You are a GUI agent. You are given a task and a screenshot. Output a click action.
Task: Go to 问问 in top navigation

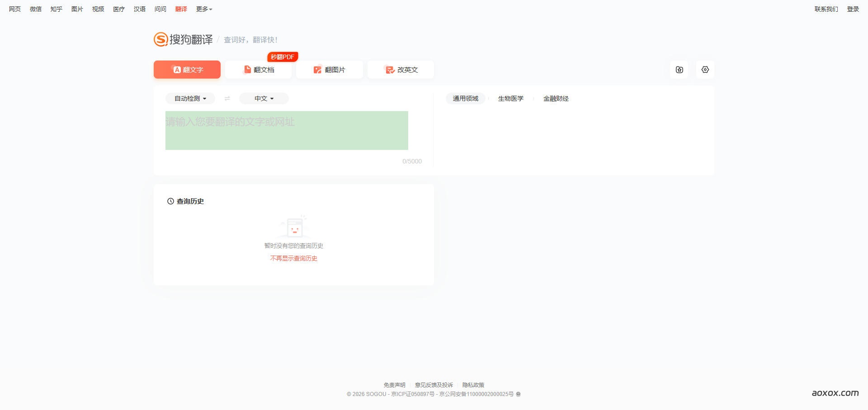pyautogui.click(x=160, y=9)
